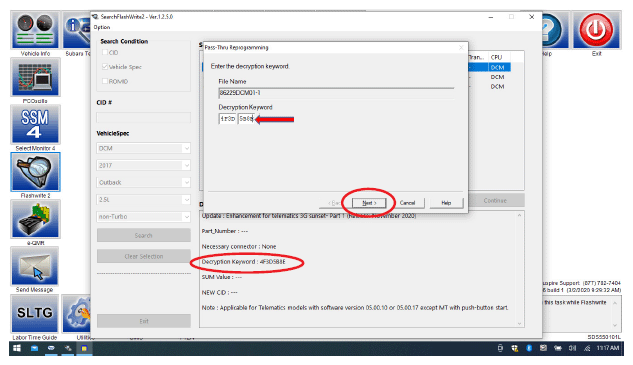Click description box scroll up arrow
Image resolution: width=633 pixels, height=365 pixels.
520,215
